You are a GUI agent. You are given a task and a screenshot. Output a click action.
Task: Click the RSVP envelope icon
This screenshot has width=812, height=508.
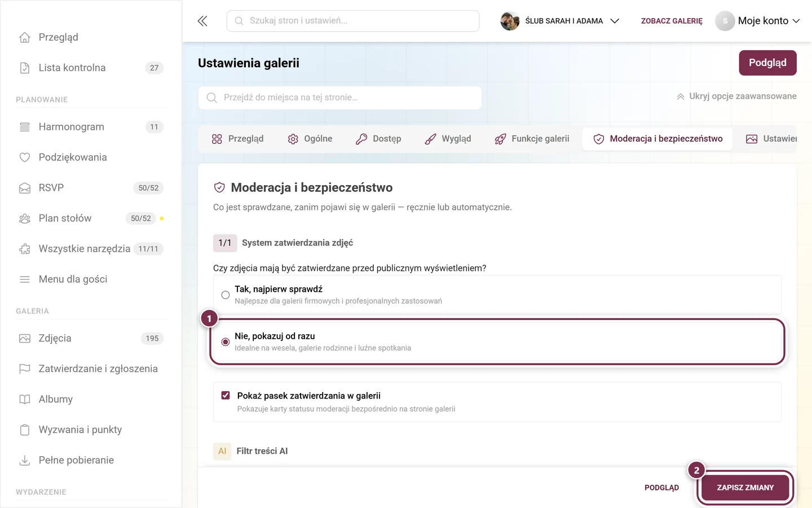pyautogui.click(x=25, y=188)
